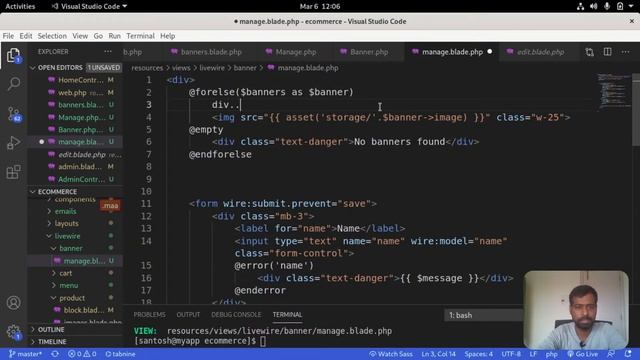Click the php language mode item
640x360 pixels.
pyautogui.click(x=551, y=354)
